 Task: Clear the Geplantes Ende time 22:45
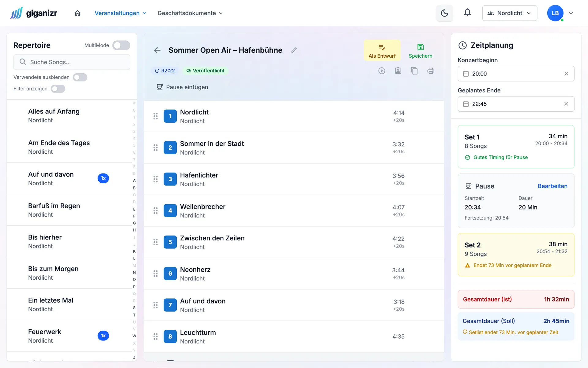(x=566, y=104)
